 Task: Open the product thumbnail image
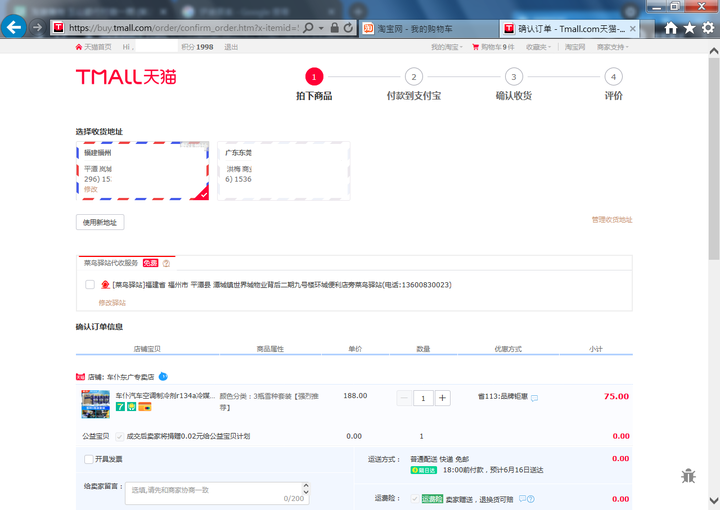(96, 404)
